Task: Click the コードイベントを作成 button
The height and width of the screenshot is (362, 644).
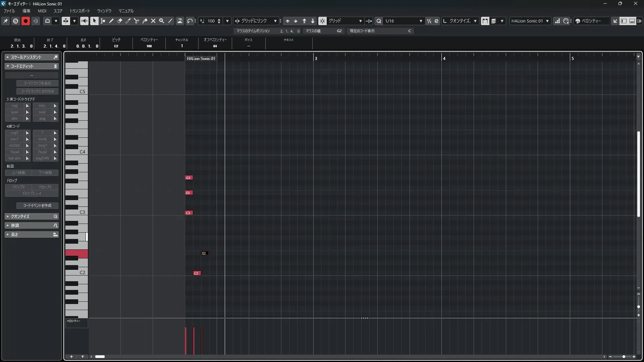Action: 37,205
